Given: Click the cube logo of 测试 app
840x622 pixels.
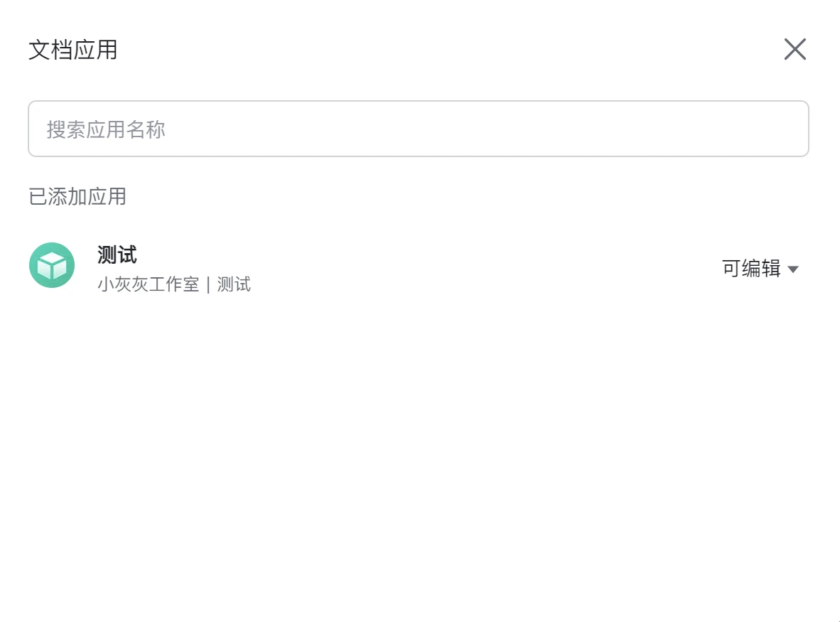Looking at the screenshot, I should (52, 265).
